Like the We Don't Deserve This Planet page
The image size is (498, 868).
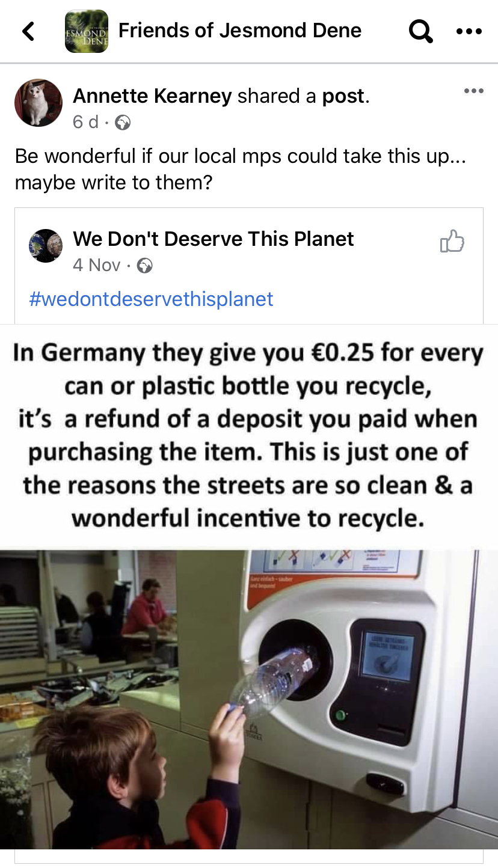(x=452, y=241)
